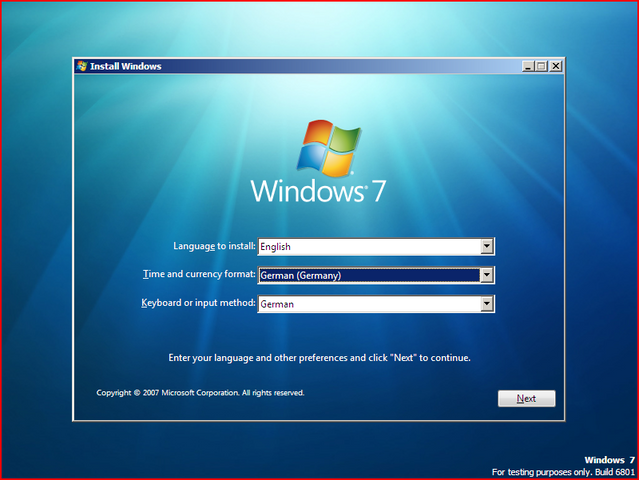This screenshot has height=480, width=639.
Task: Click the 'Time and currency format:' label
Action: coord(199,274)
